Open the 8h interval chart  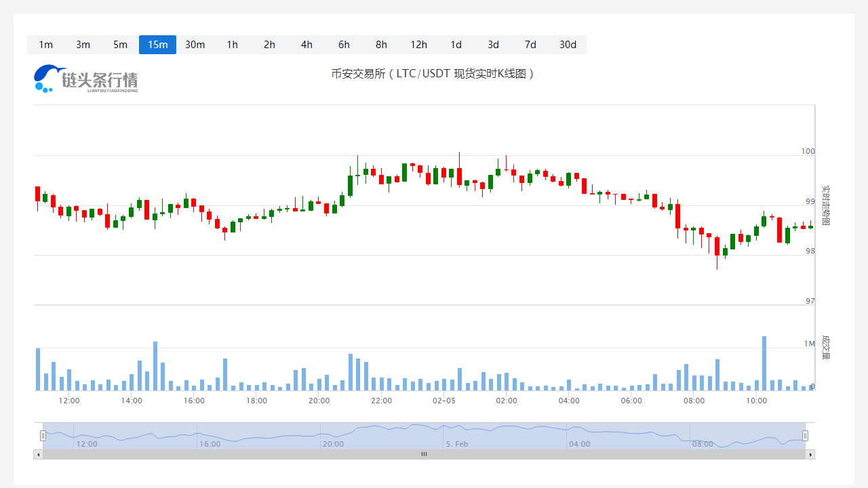point(381,45)
